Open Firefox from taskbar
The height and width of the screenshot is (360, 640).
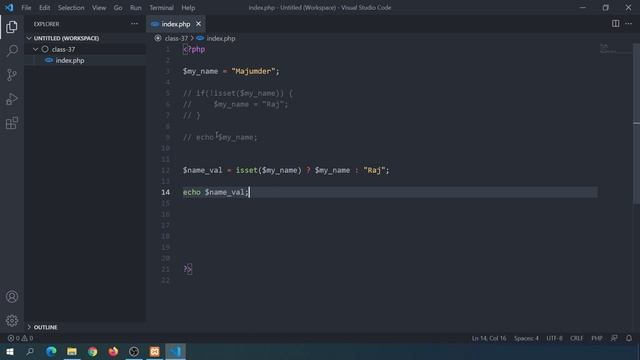tap(113, 351)
